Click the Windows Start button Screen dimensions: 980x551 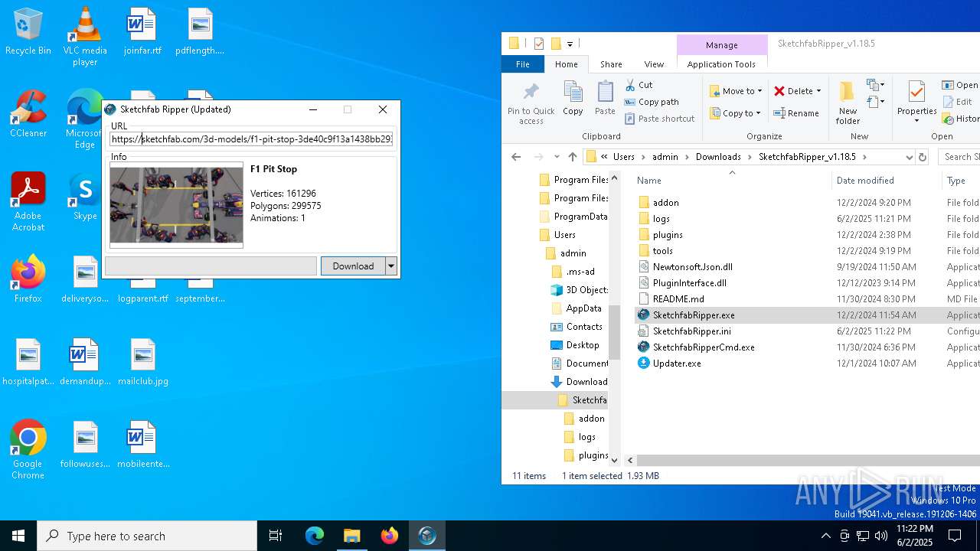[x=18, y=536]
